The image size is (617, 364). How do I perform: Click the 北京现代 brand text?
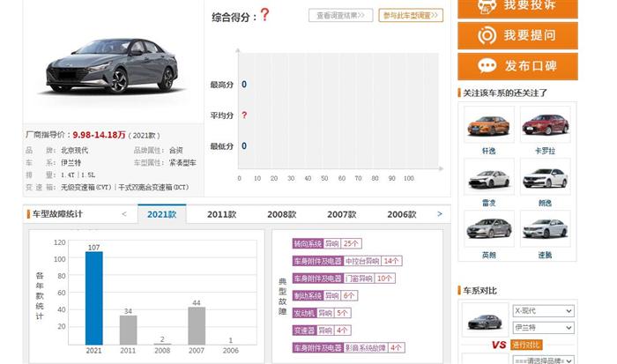click(74, 151)
